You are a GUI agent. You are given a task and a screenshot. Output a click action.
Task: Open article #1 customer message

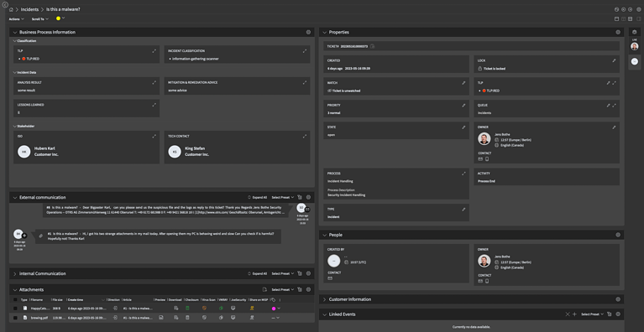point(158,236)
